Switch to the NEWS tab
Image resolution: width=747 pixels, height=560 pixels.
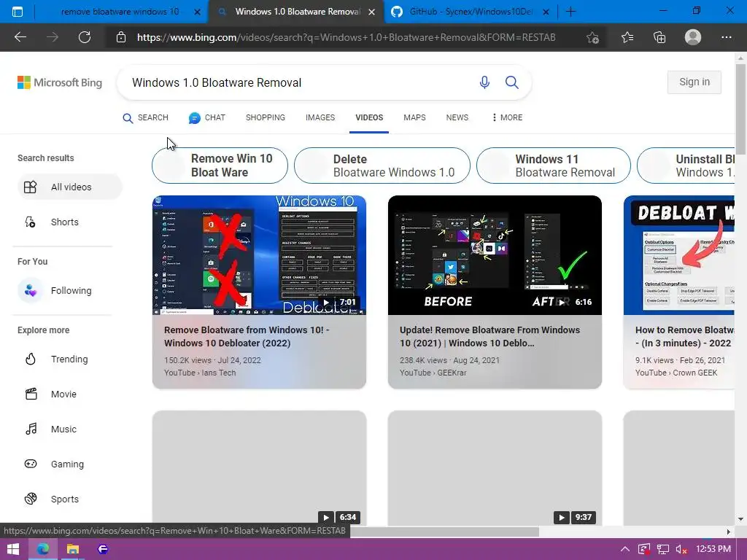tap(457, 117)
